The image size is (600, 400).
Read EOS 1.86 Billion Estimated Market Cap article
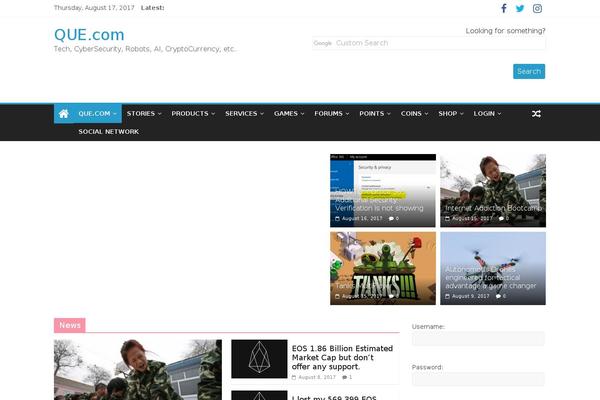pyautogui.click(x=342, y=358)
